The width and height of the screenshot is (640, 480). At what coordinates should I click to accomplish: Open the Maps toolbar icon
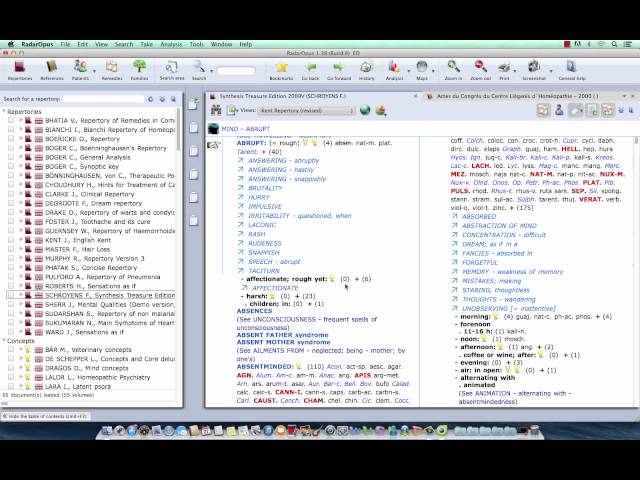[422, 67]
